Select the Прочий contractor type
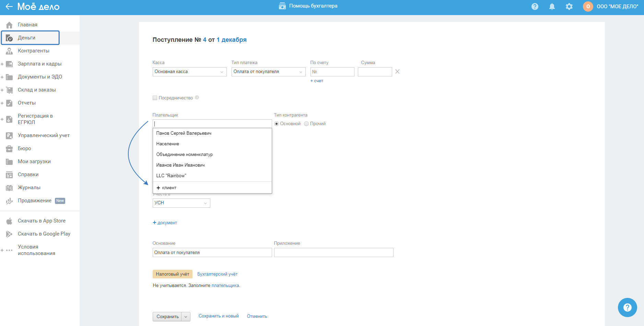Image resolution: width=644 pixels, height=326 pixels. click(306, 124)
